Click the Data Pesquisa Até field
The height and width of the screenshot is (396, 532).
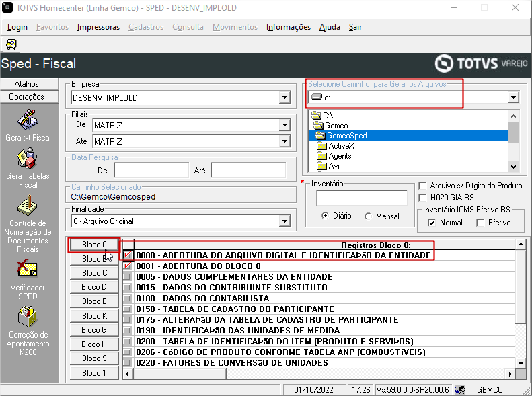pyautogui.click(x=248, y=170)
